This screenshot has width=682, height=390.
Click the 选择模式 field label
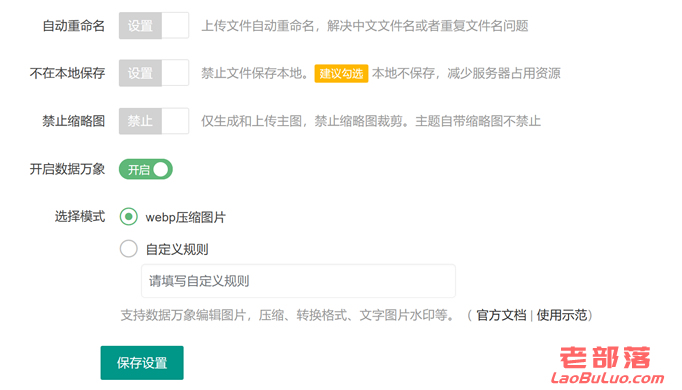(80, 216)
